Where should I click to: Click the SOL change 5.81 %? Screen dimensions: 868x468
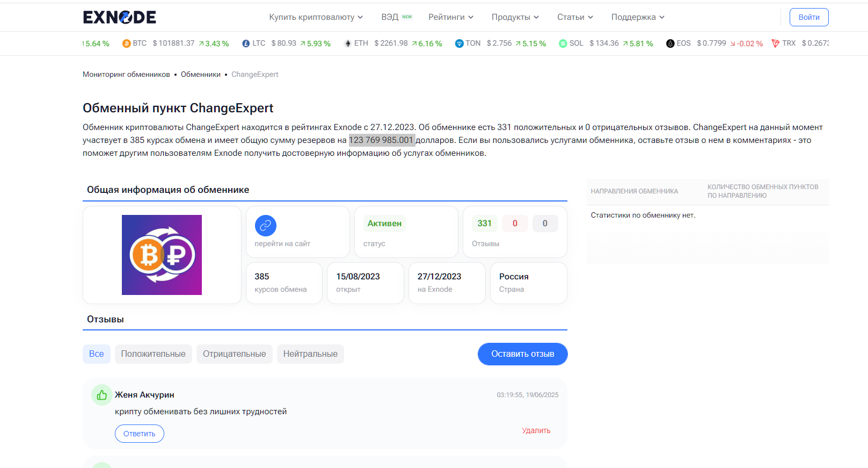pos(638,44)
